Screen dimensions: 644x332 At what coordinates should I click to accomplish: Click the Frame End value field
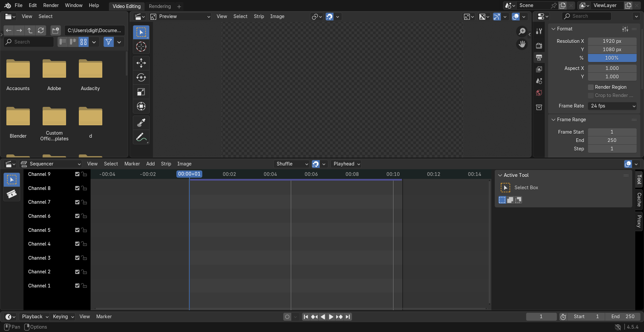tap(612, 140)
